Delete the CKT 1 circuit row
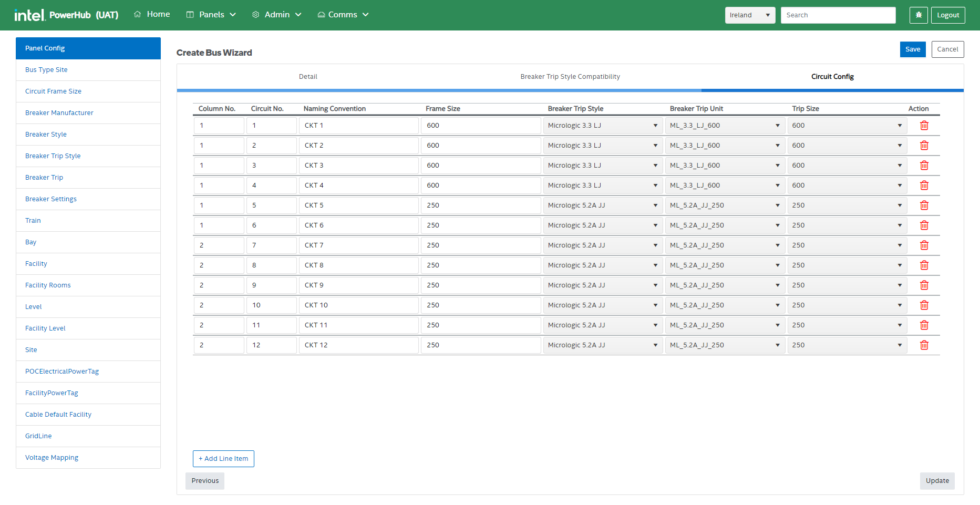The width and height of the screenshot is (980, 505). [924, 126]
